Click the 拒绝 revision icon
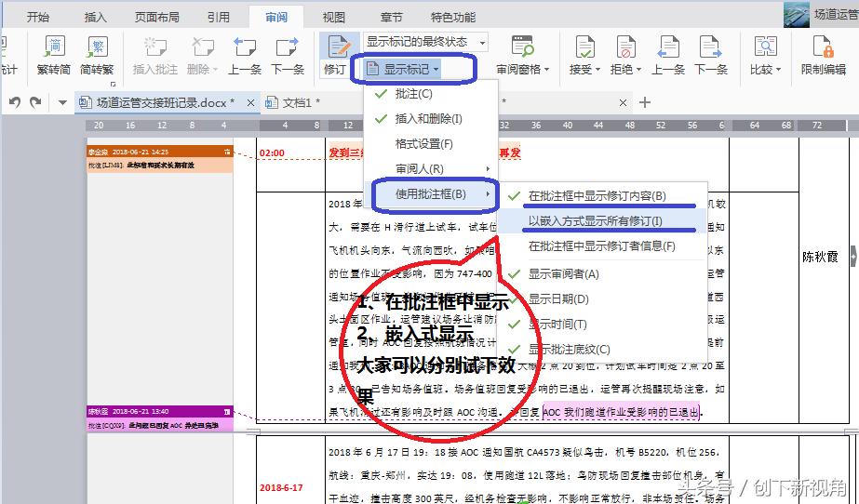The height and width of the screenshot is (504, 859). point(625,47)
